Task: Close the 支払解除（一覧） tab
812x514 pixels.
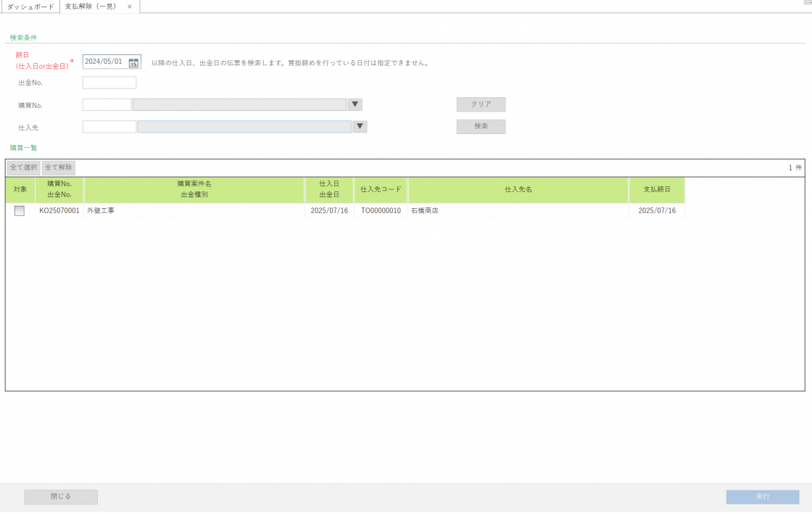Action: [130, 7]
